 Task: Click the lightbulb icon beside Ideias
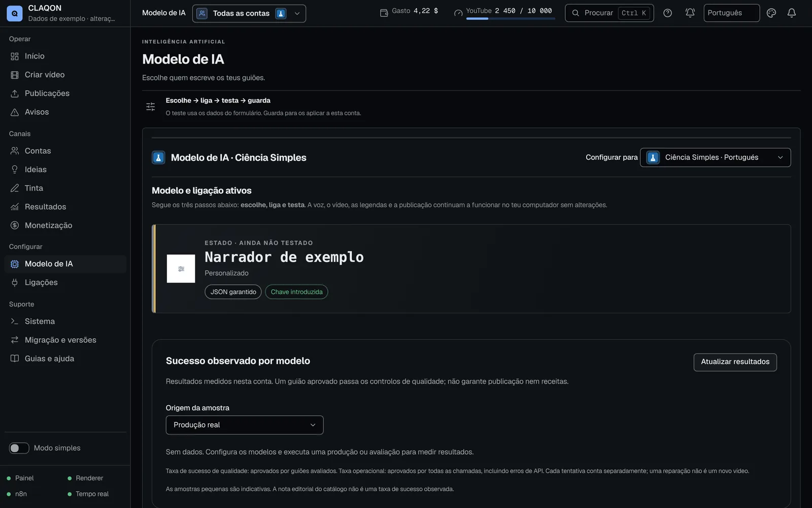(15, 170)
